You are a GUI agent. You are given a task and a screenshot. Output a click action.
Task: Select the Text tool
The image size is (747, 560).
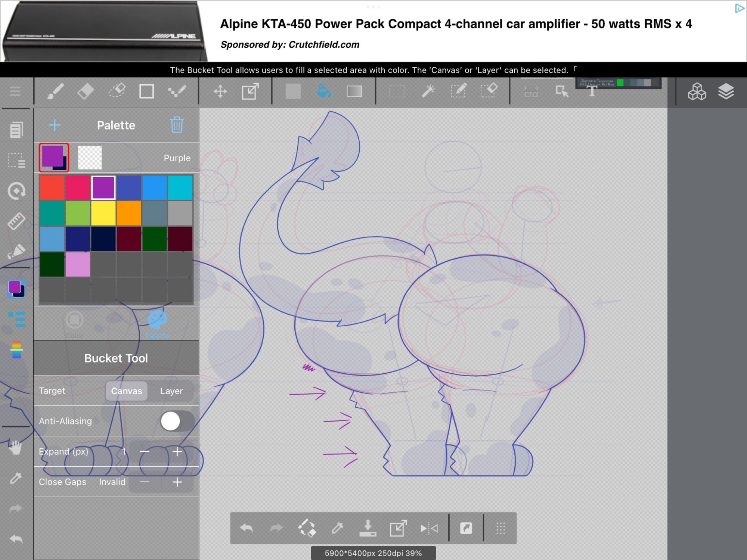[592, 91]
